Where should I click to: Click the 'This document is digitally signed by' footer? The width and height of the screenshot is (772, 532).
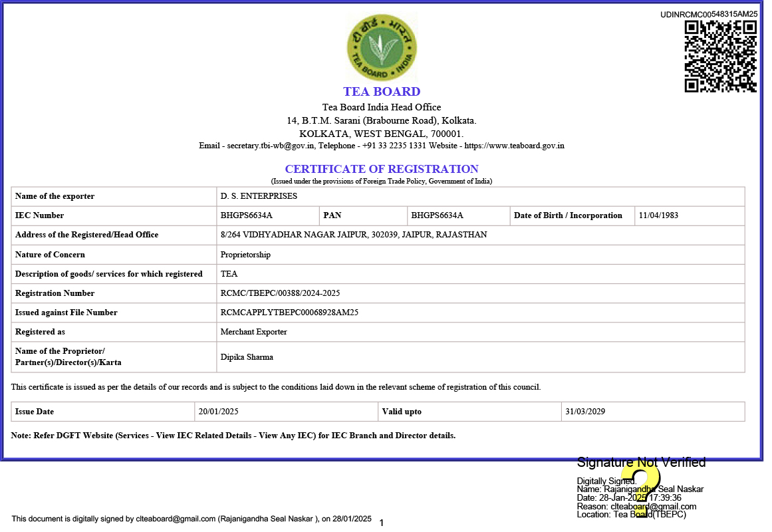[192, 519]
